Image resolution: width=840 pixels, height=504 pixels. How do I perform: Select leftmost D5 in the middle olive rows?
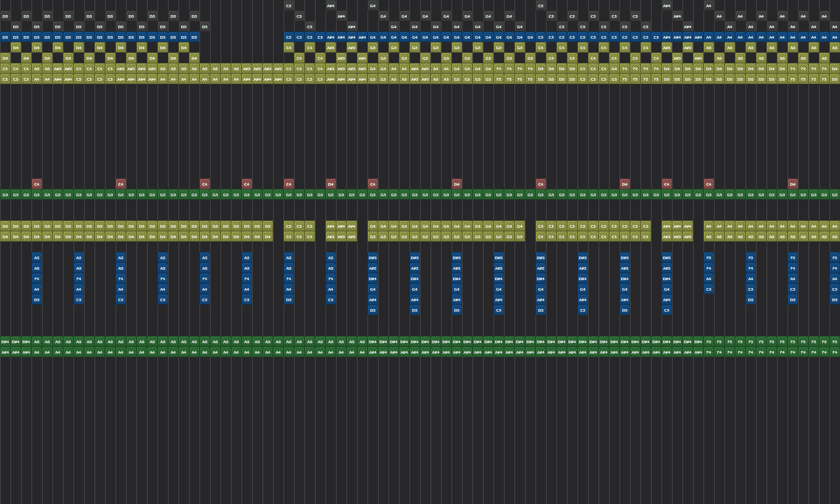point(5,226)
